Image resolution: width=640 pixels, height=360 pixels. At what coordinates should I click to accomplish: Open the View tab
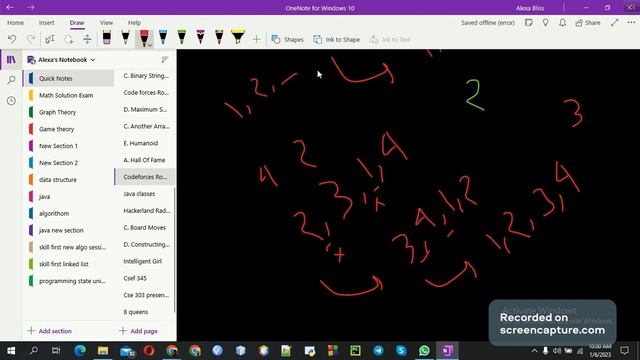(x=107, y=23)
